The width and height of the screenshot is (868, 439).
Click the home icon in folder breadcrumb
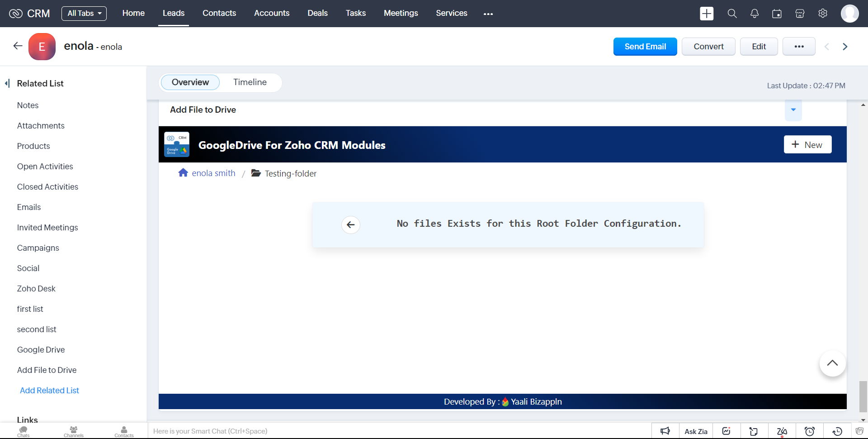point(183,173)
